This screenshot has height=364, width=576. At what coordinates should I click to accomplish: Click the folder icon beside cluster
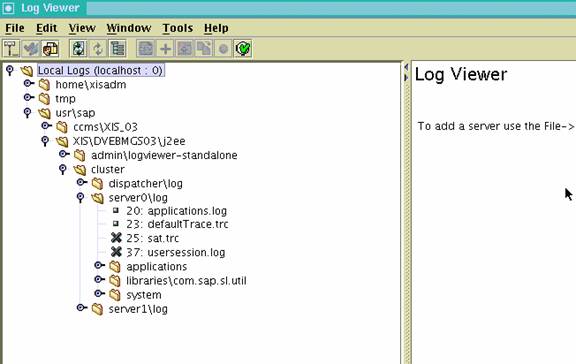pos(80,170)
